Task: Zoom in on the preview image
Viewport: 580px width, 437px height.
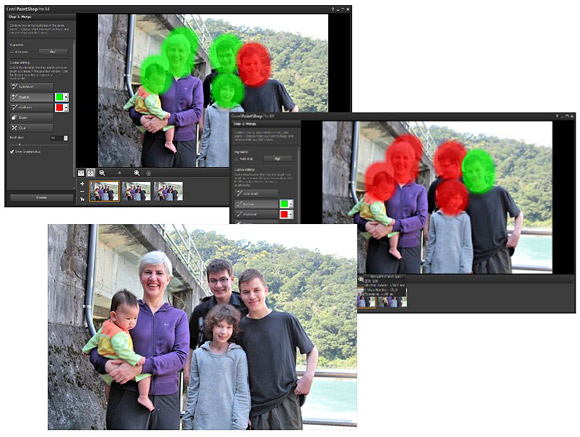Action: pyautogui.click(x=136, y=173)
